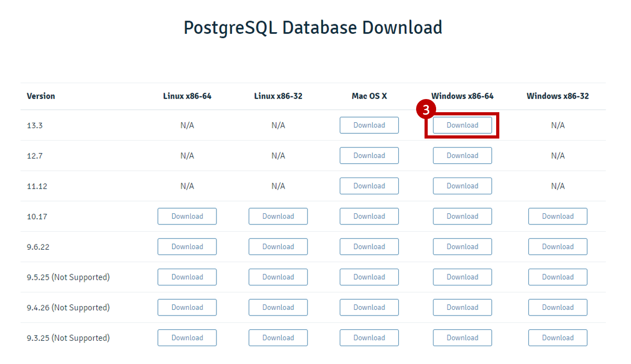Viewport: 631px width, 364px height.
Task: Select the 10.17 version cell
Action: pos(37,217)
